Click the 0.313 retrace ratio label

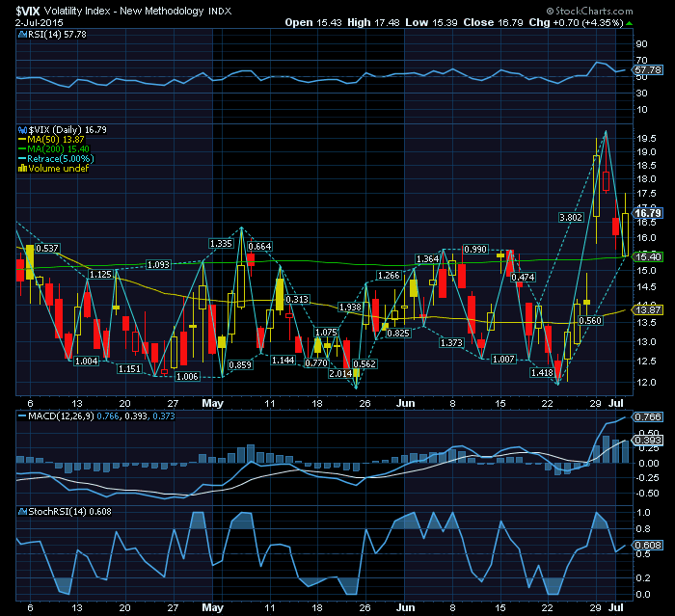[297, 300]
